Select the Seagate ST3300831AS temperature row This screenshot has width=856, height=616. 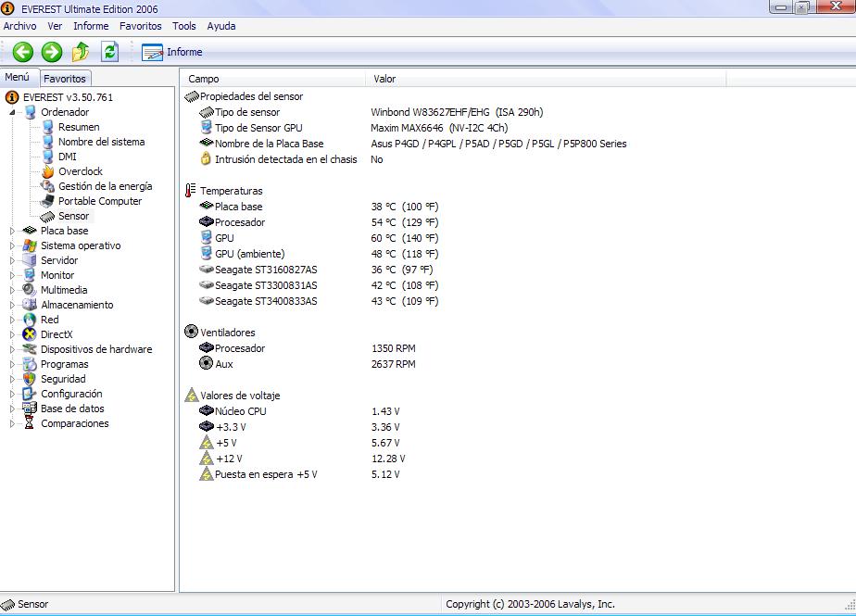coord(319,285)
